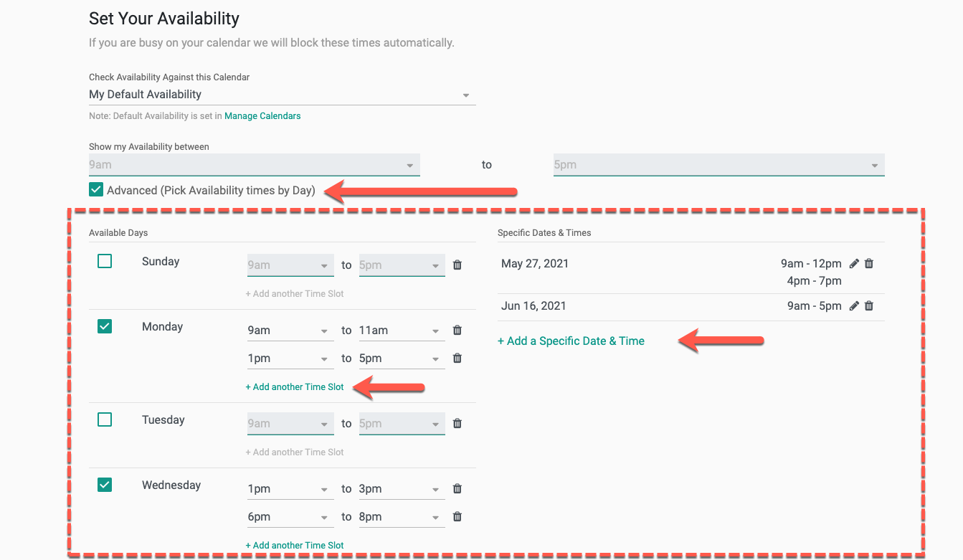Add another time slot for Wednesday

pyautogui.click(x=294, y=545)
